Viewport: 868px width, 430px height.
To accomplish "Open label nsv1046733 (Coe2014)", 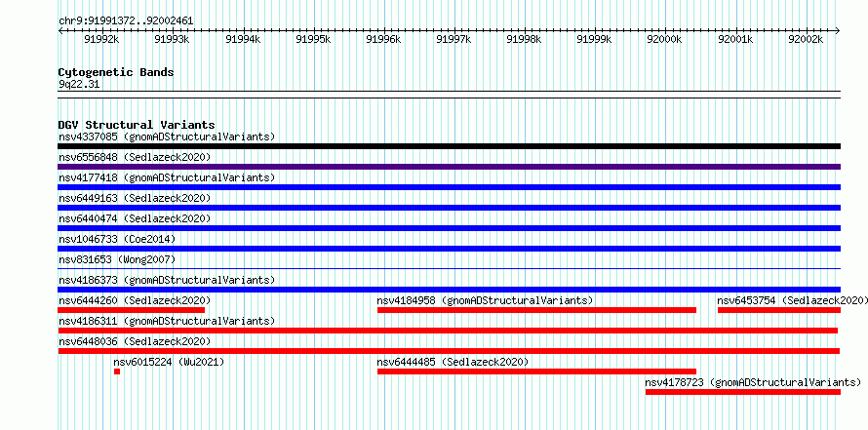I will 117,239.
